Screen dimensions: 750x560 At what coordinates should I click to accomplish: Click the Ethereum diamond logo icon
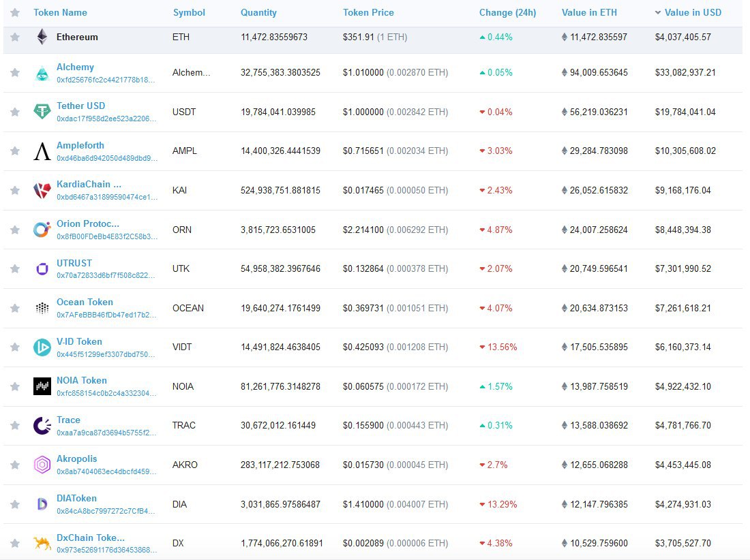[x=42, y=37]
